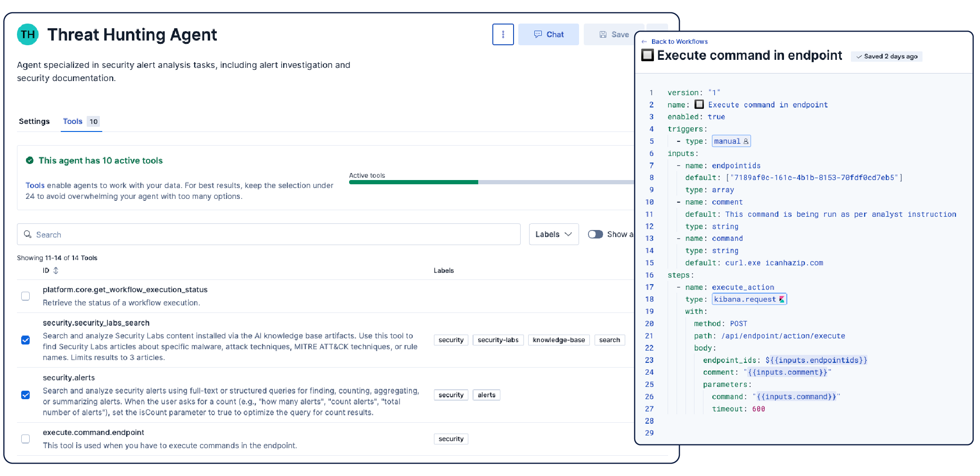Click the workflow icon before the title
980x476 pixels.
[x=648, y=55]
